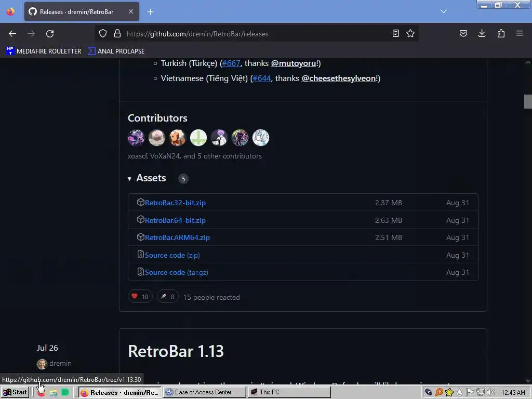The width and height of the screenshot is (532, 399).
Task: Collapse the Assets section
Action: coord(147,178)
